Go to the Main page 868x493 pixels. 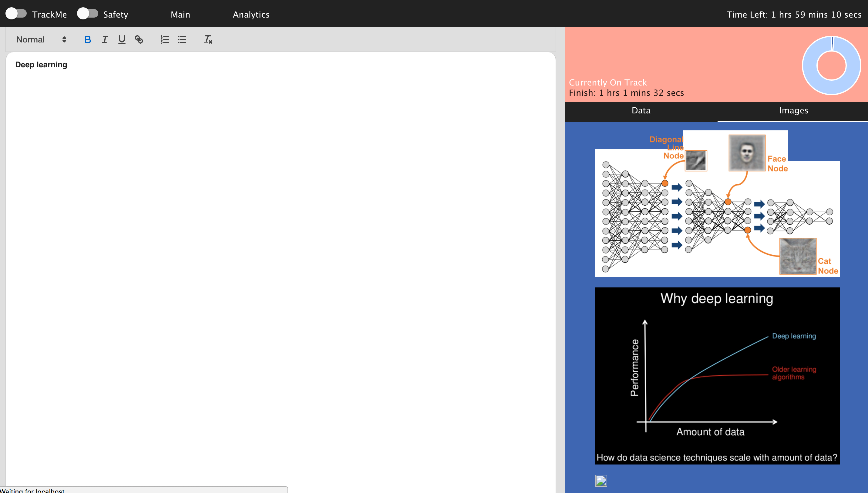point(180,15)
